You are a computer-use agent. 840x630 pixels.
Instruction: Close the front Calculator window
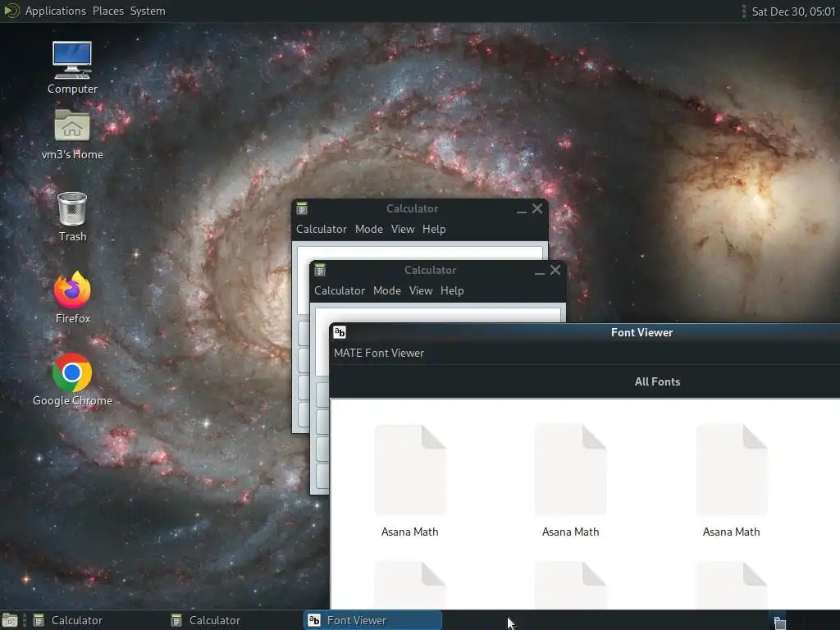tap(555, 270)
